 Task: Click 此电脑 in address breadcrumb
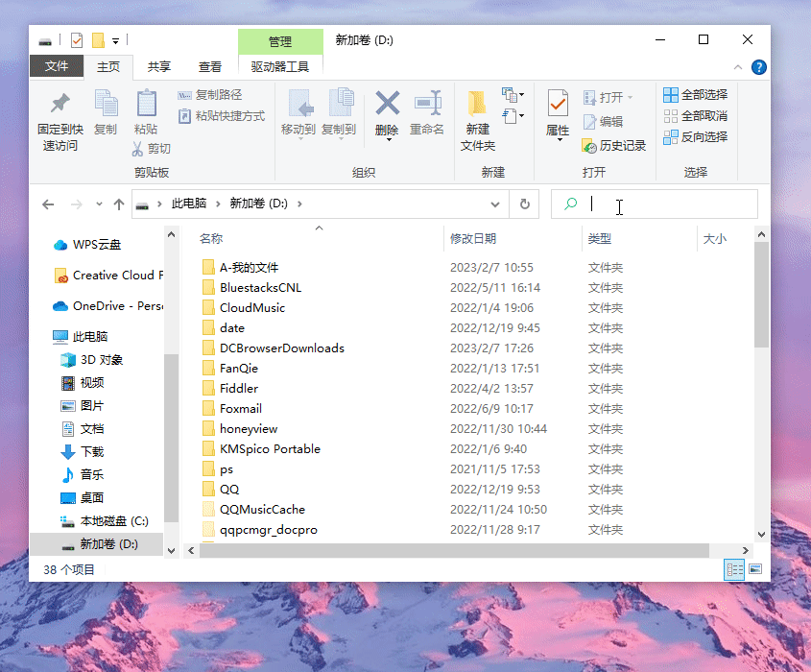(x=189, y=204)
